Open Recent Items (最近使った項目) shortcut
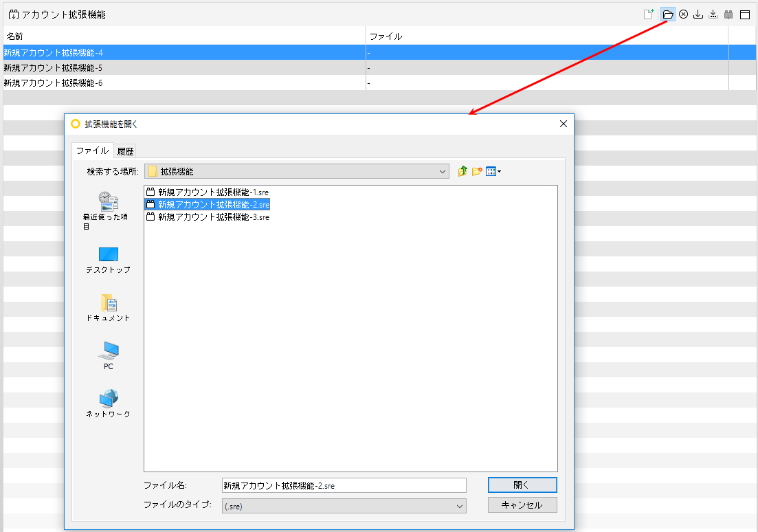758x532 pixels. tap(107, 210)
